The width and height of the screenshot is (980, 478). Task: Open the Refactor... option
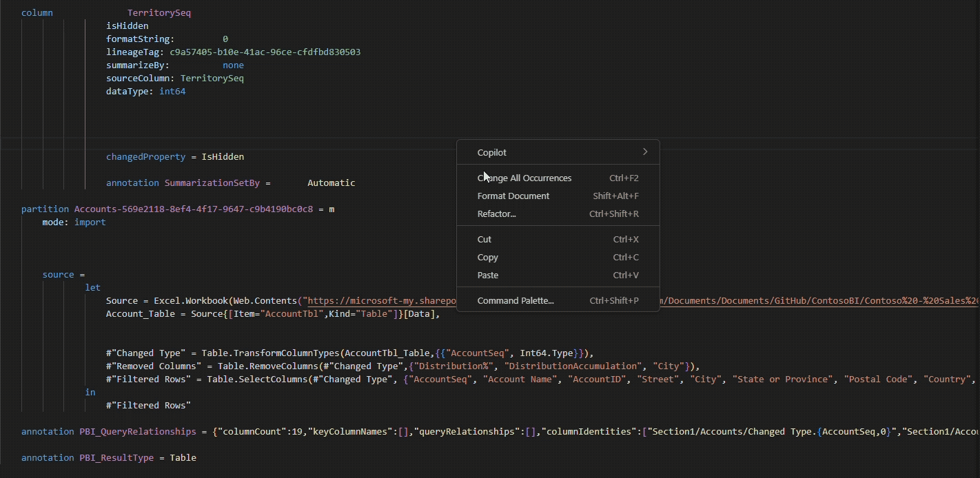(496, 214)
